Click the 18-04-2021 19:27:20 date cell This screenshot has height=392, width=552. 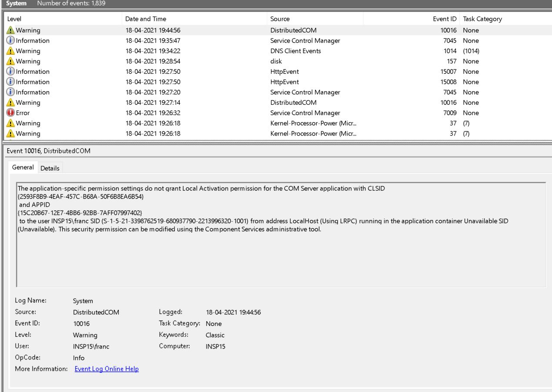(152, 92)
